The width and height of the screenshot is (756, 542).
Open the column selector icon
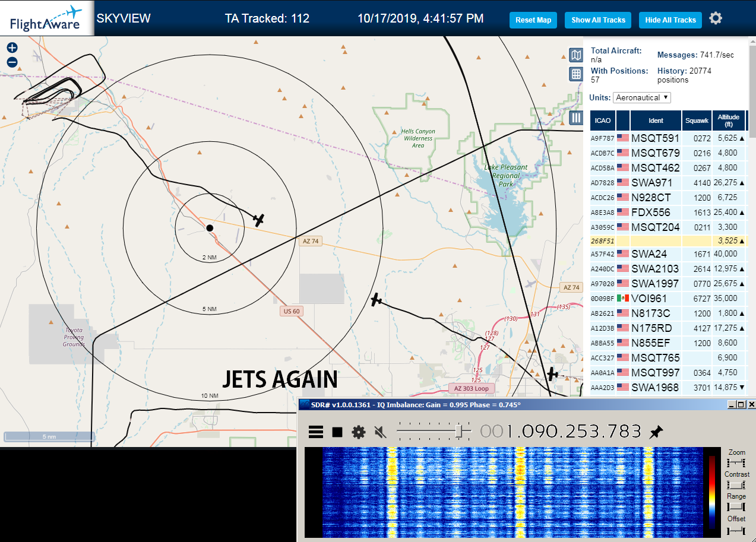tap(575, 118)
